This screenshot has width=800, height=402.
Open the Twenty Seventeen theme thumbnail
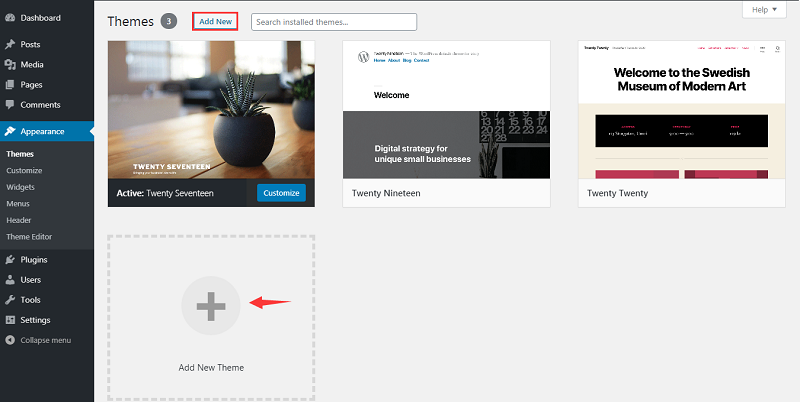click(x=211, y=110)
